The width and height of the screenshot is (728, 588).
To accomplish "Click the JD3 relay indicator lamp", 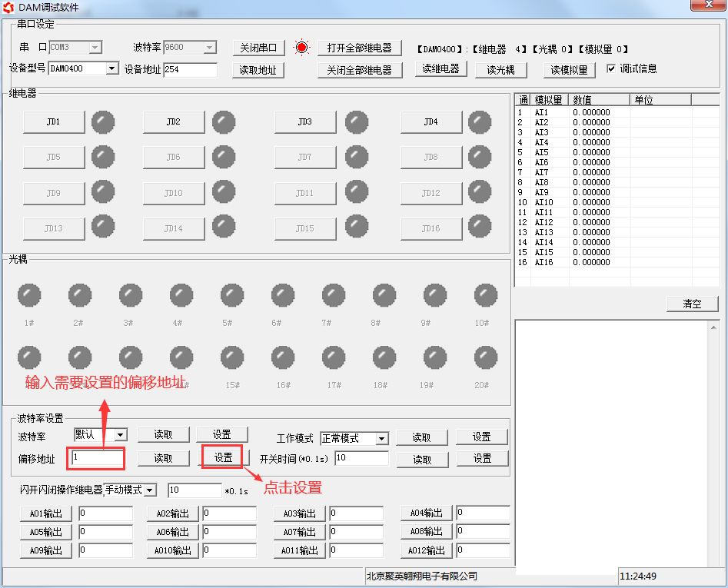I will (x=356, y=121).
